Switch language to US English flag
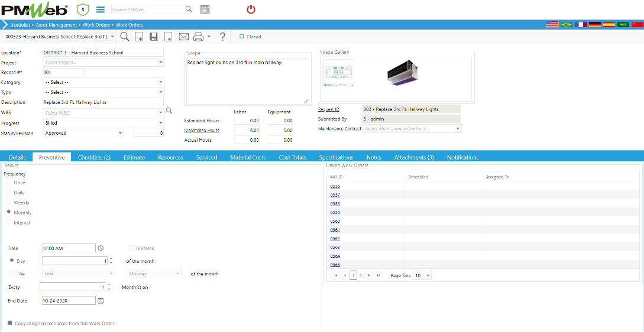This screenshot has width=644, height=332. (x=552, y=25)
